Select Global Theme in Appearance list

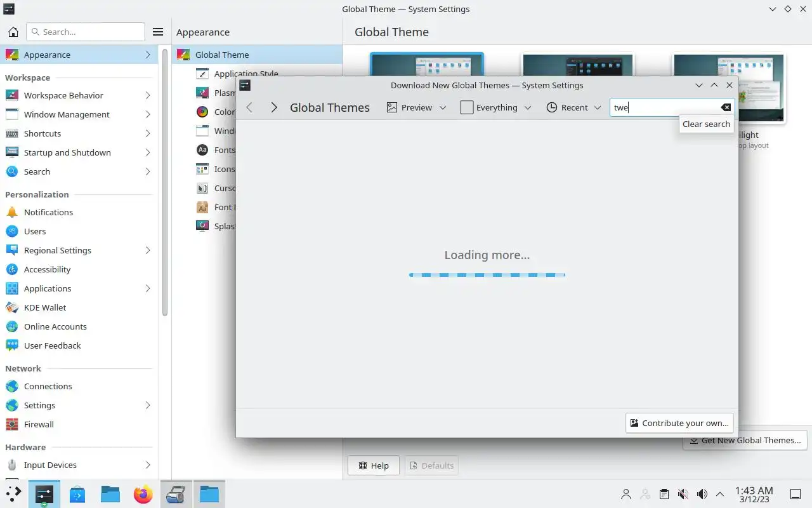pos(257,55)
